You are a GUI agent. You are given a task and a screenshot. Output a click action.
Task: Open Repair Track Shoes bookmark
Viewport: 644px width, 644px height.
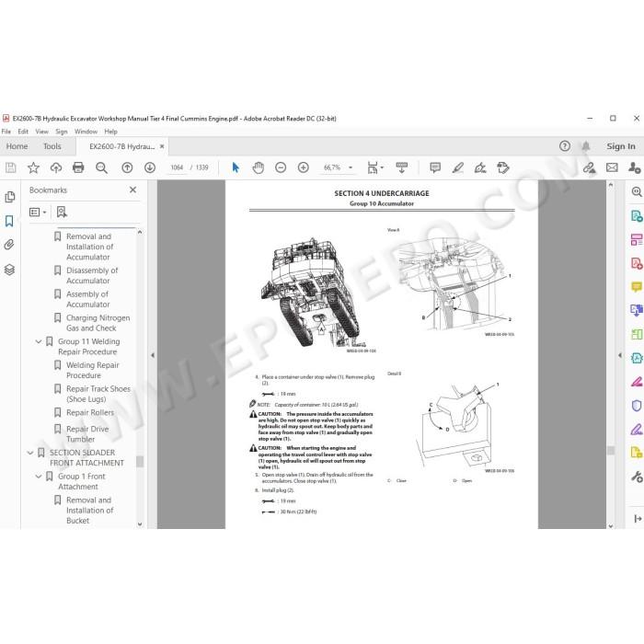point(98,394)
